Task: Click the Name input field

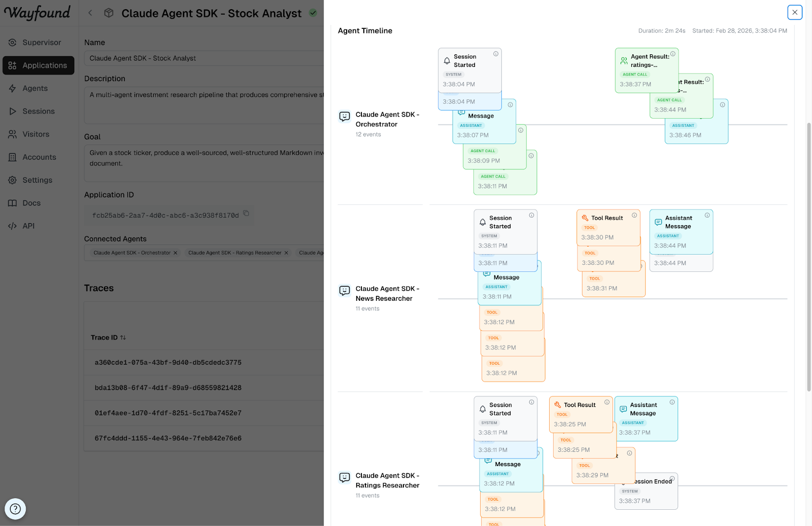Action: pyautogui.click(x=204, y=58)
